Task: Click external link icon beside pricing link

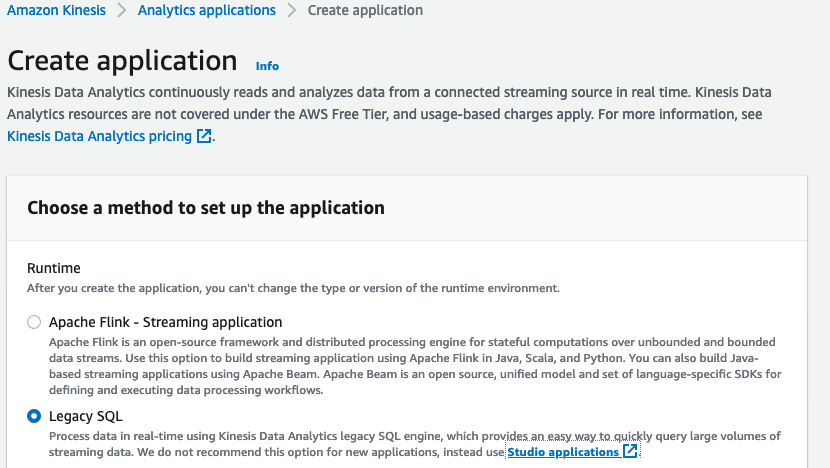Action: tap(204, 136)
